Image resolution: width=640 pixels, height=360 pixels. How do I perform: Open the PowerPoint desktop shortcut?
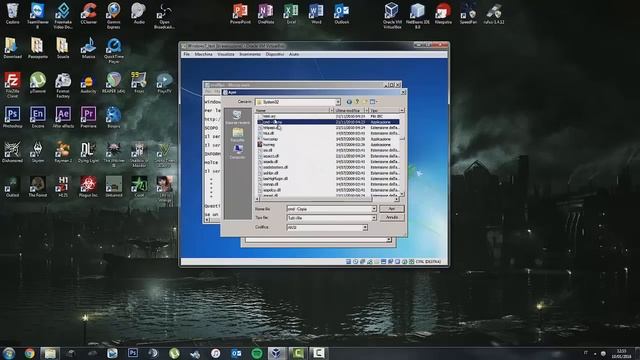240,14
